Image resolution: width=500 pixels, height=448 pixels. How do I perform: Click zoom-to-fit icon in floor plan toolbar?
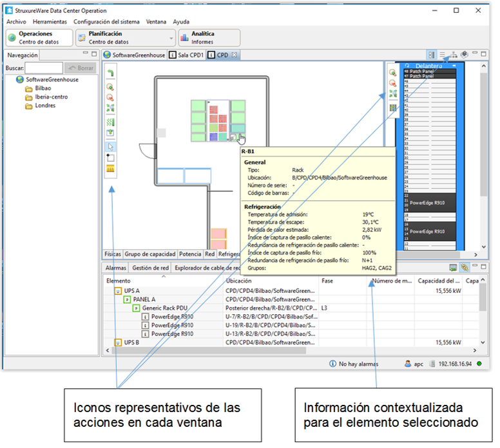click(110, 107)
